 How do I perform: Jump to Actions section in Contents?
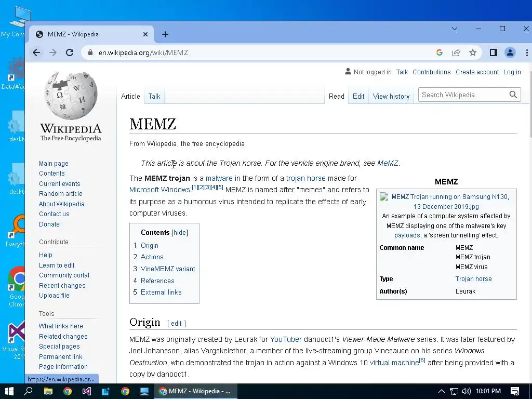pyautogui.click(x=152, y=257)
